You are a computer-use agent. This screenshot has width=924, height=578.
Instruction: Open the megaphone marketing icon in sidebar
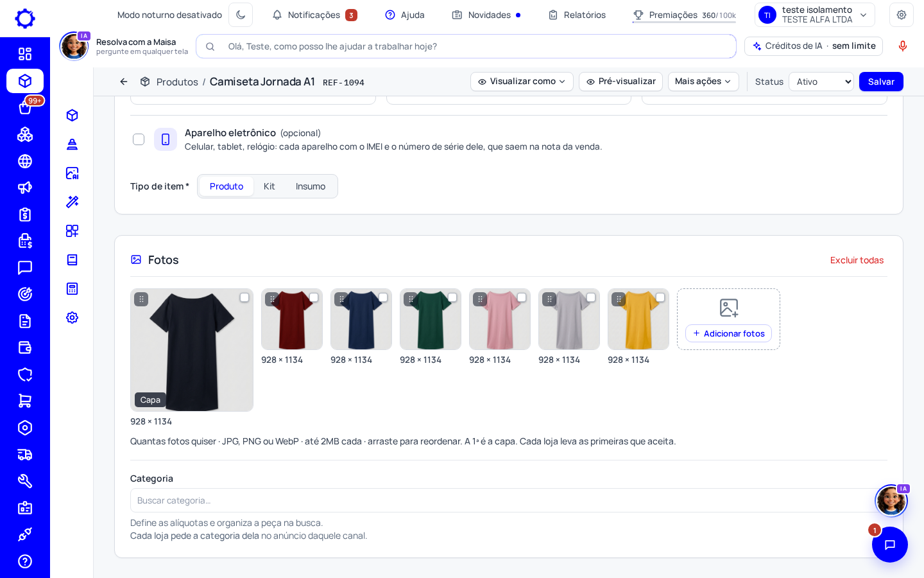tap(25, 188)
